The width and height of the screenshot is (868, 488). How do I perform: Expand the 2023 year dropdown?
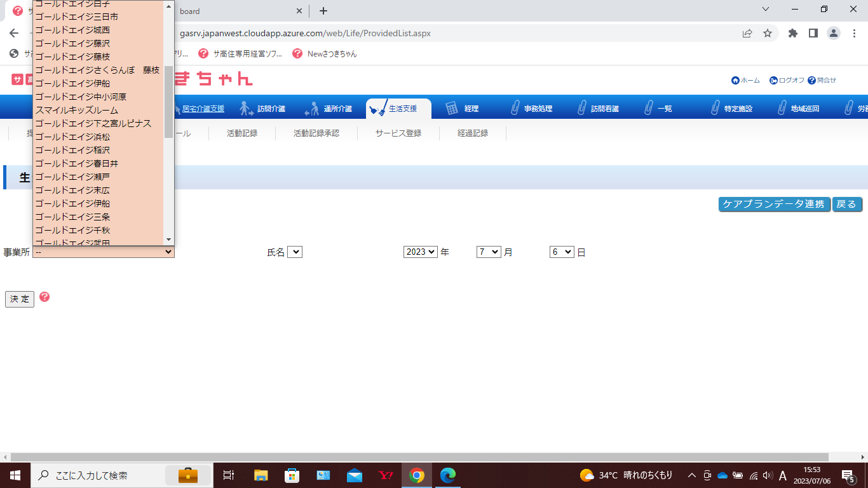[421, 252]
